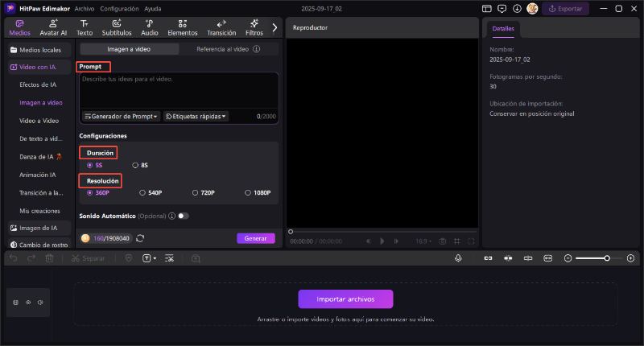Collapse the Video con IA section

click(x=39, y=67)
